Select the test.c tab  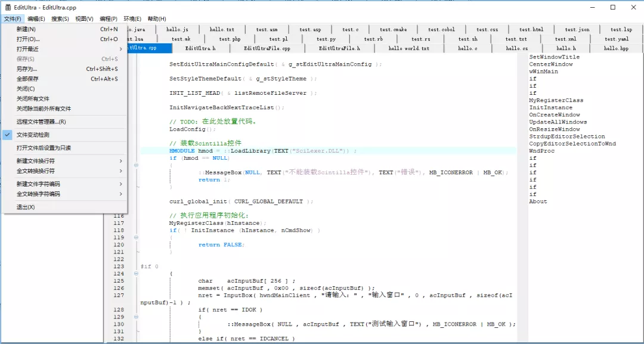(351, 30)
